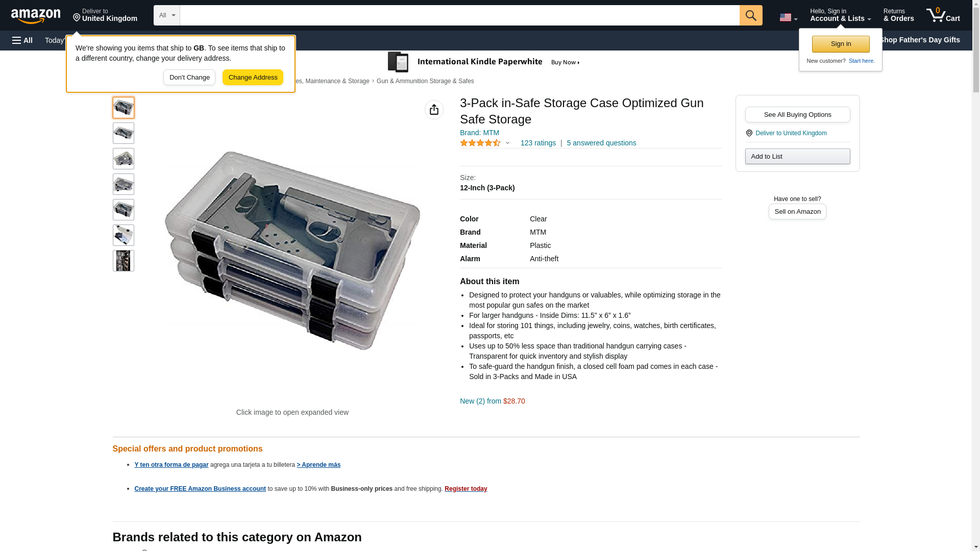This screenshot has width=980, height=551.
Task: Click the star rating icons
Action: [480, 143]
